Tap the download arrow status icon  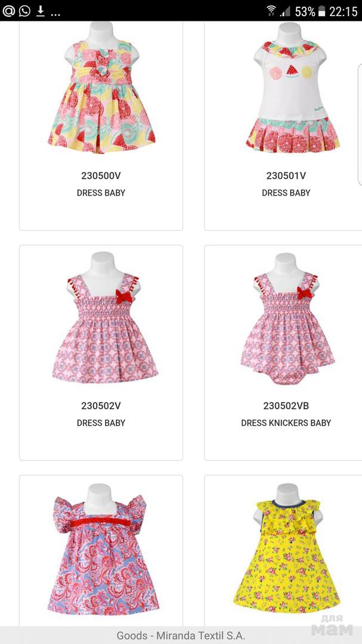[41, 11]
